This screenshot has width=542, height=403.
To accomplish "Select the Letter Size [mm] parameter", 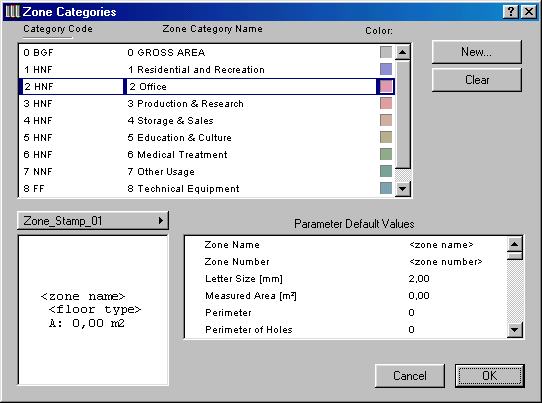I will pos(346,279).
